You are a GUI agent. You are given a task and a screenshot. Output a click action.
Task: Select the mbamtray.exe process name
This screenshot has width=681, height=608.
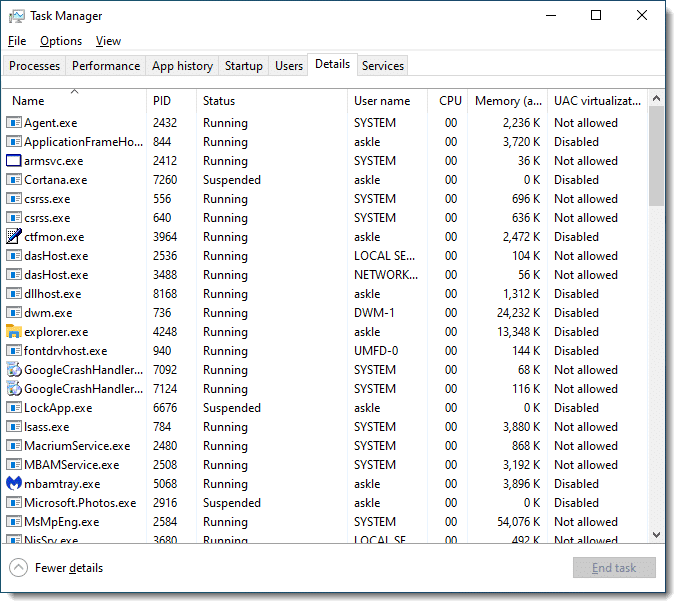click(x=63, y=484)
